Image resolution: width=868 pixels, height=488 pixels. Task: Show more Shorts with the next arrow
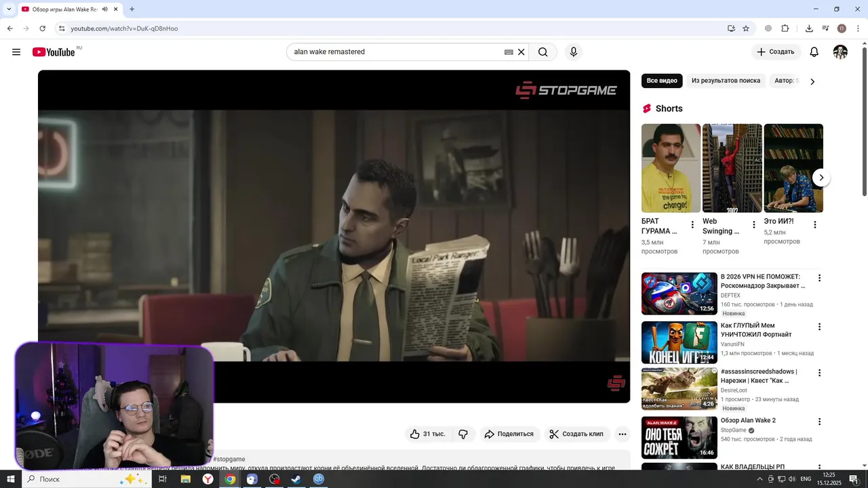(821, 178)
